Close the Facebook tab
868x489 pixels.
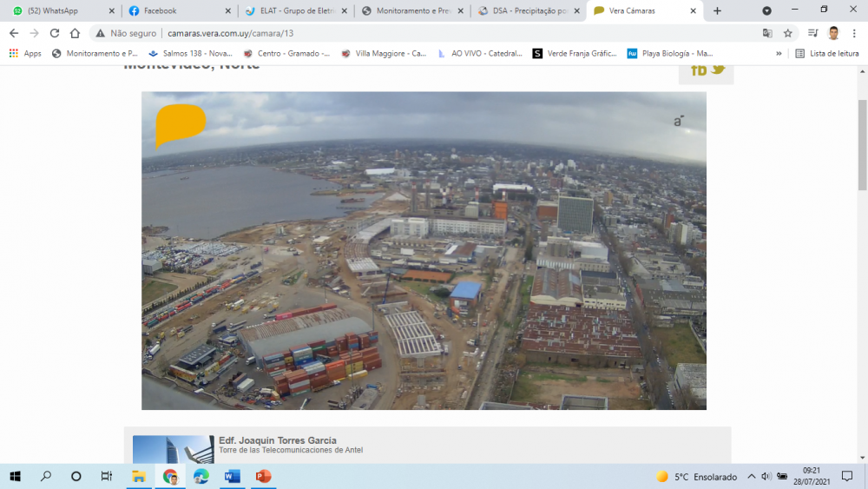click(x=227, y=11)
